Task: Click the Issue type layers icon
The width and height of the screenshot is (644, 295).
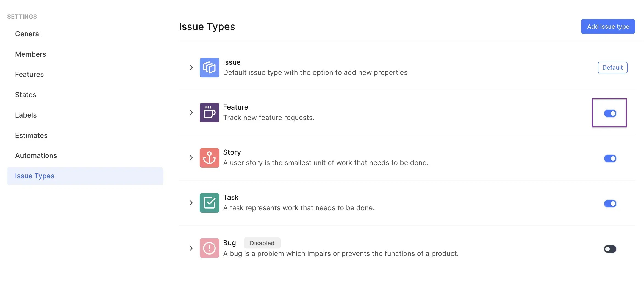Action: [209, 67]
